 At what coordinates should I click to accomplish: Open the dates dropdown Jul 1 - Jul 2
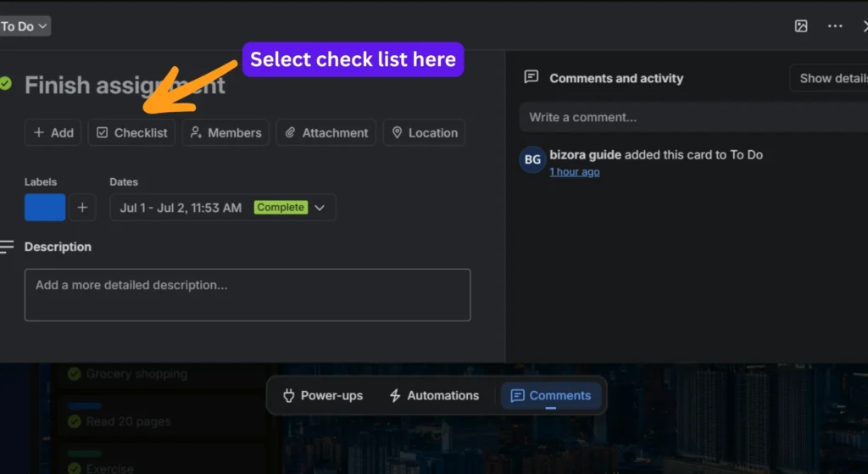point(223,208)
